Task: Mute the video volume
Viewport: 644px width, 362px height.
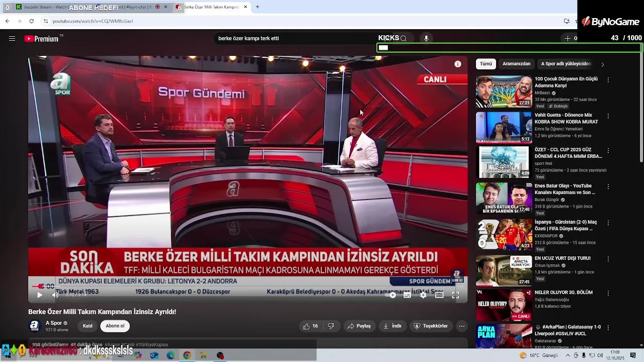Action: click(x=55, y=295)
